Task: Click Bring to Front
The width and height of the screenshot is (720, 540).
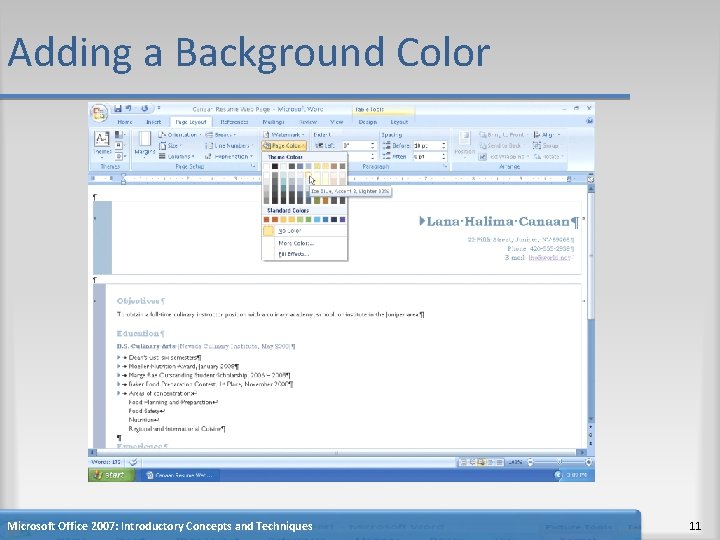Action: click(x=503, y=135)
